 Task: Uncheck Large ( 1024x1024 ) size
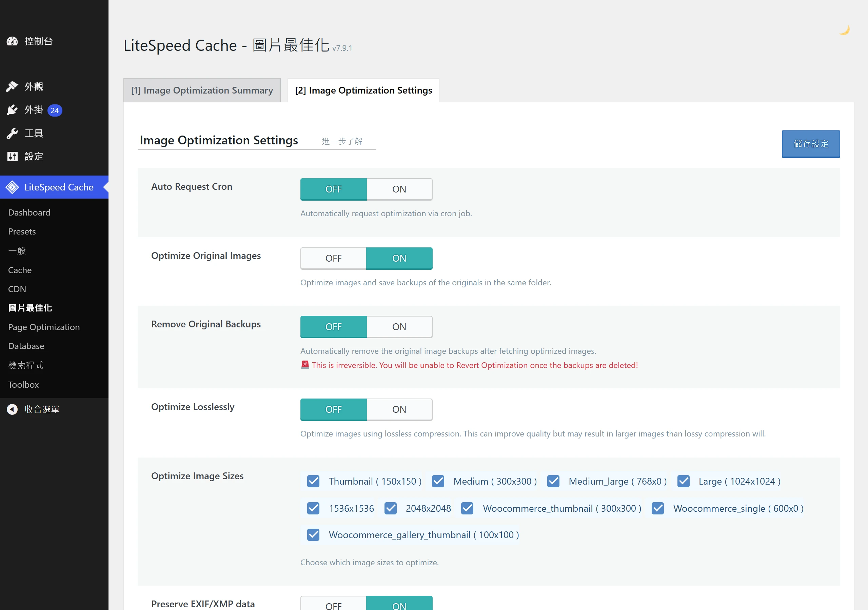684,482
